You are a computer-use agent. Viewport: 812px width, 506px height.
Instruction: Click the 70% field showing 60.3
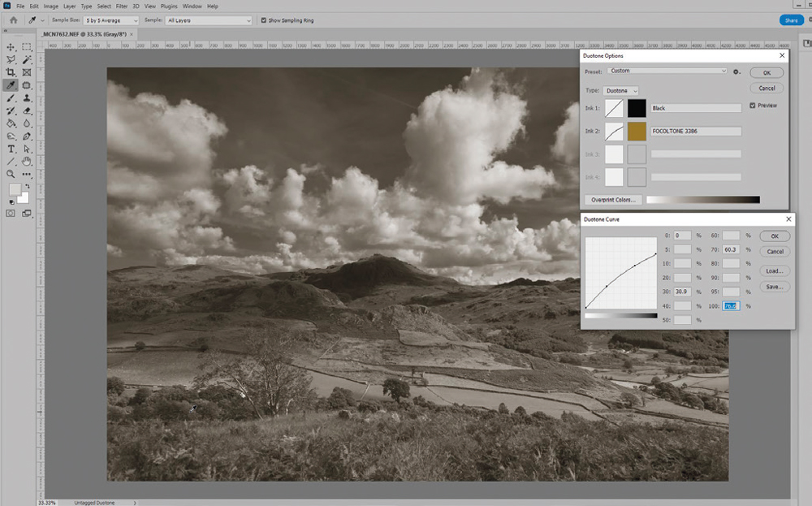click(x=731, y=249)
